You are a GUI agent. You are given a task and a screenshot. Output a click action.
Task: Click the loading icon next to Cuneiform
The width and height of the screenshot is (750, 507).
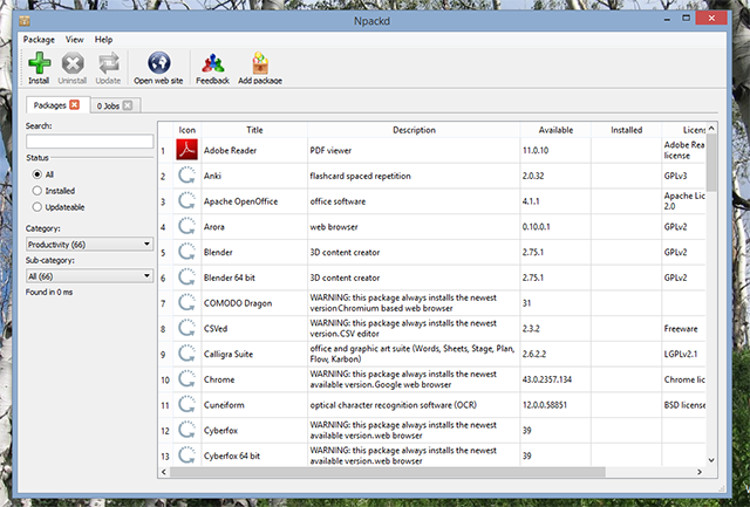tap(187, 405)
